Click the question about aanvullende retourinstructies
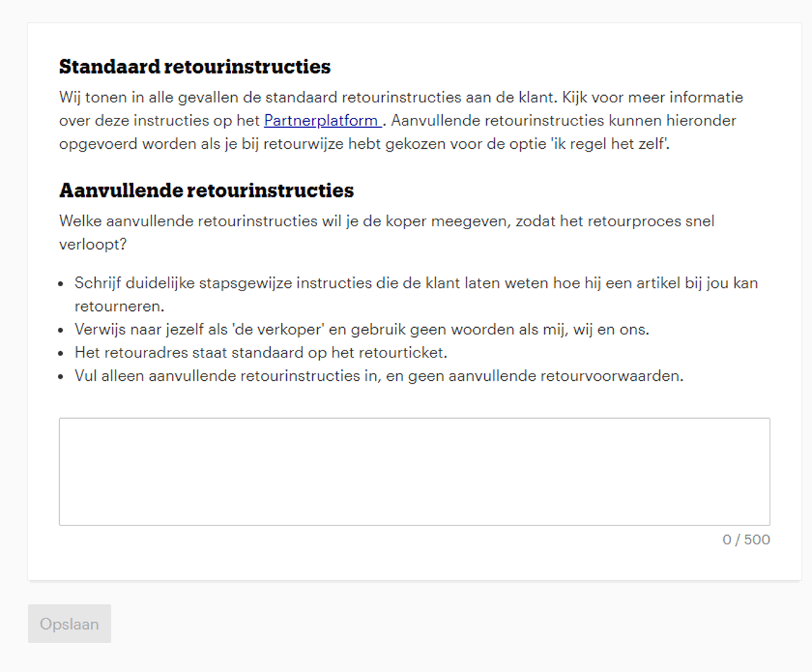The image size is (812, 672). (386, 232)
